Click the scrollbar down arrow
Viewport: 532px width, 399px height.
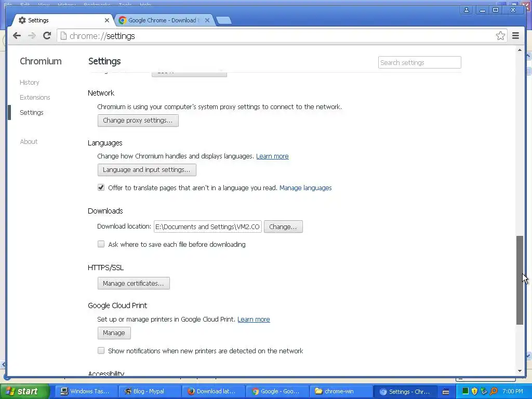pyautogui.click(x=520, y=371)
